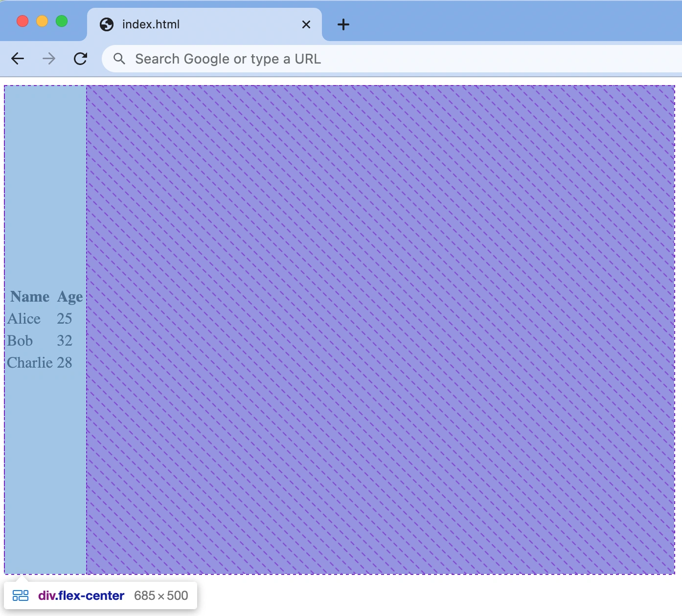
Task: Select the table cell containing Alice
Action: (24, 318)
